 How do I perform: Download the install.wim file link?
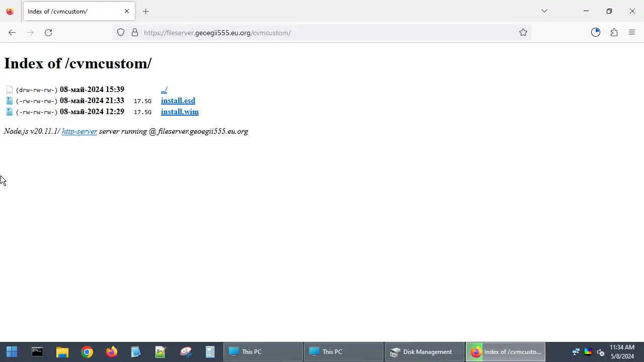(x=180, y=112)
